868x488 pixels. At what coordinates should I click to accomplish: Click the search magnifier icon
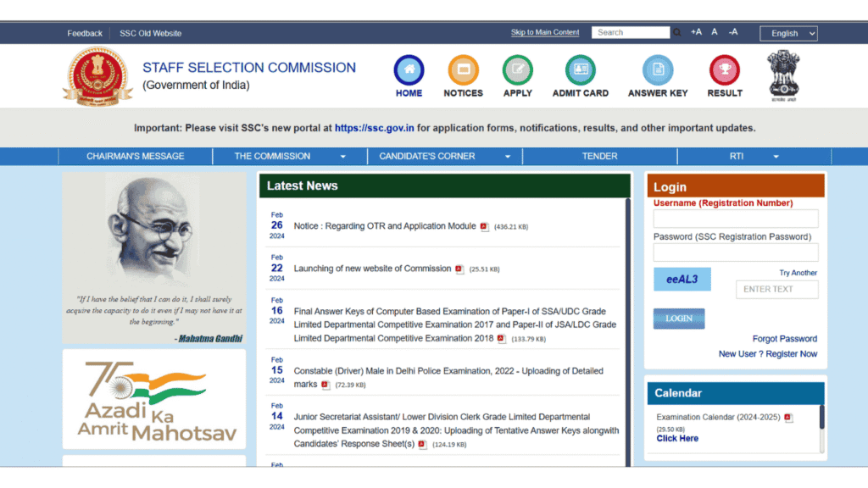pos(677,33)
